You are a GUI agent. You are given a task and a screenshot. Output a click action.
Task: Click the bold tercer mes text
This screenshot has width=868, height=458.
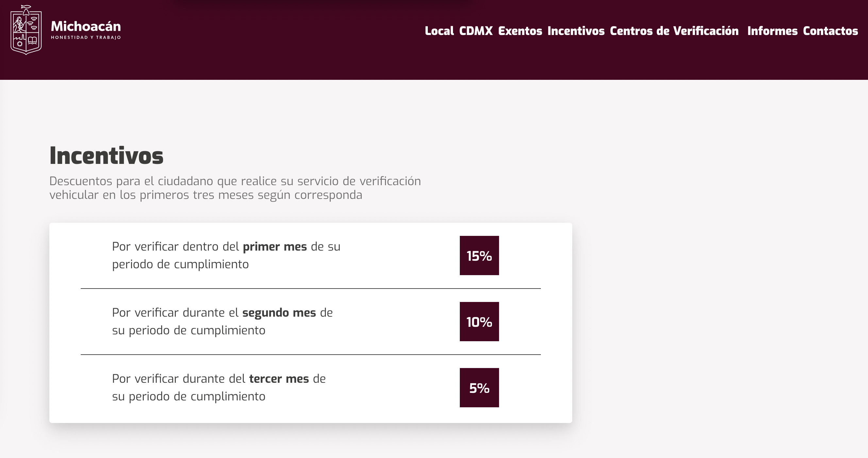click(x=279, y=379)
